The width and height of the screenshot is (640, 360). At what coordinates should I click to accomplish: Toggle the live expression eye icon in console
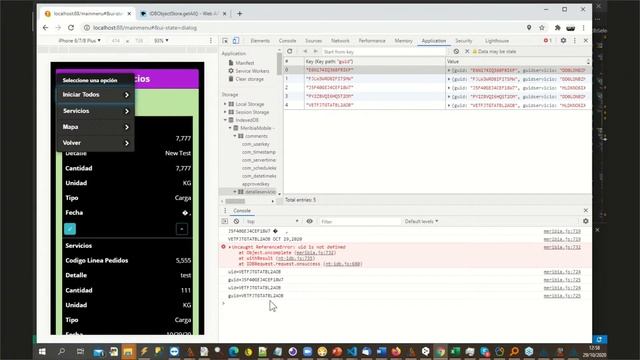(309, 221)
